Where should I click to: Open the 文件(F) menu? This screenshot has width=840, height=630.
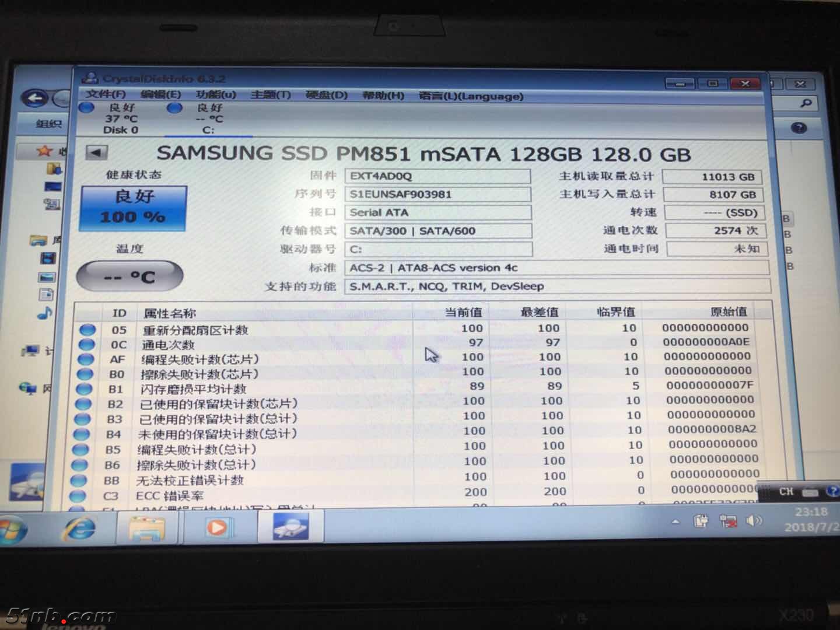106,94
